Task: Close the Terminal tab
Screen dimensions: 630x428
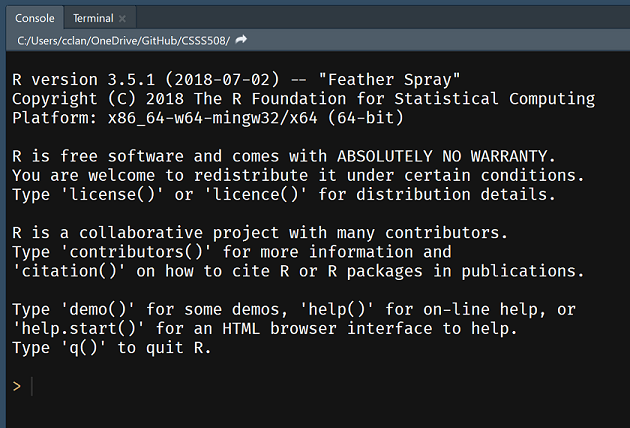Action: [123, 18]
